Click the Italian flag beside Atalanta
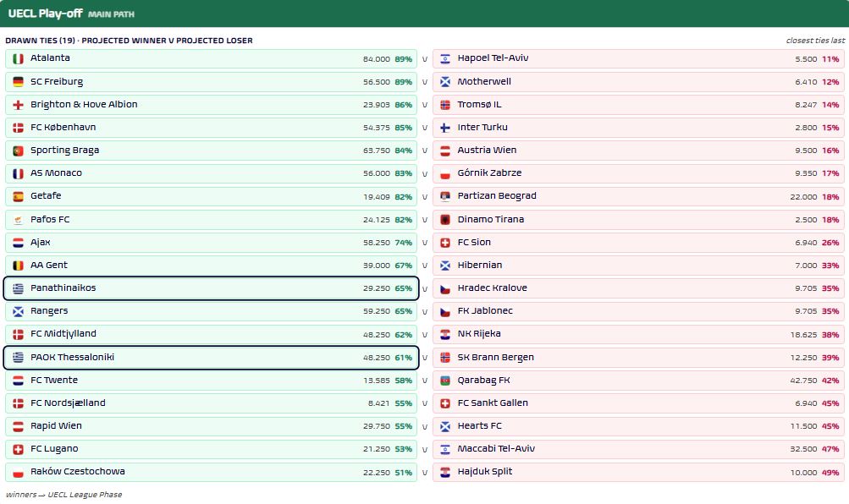 18,58
